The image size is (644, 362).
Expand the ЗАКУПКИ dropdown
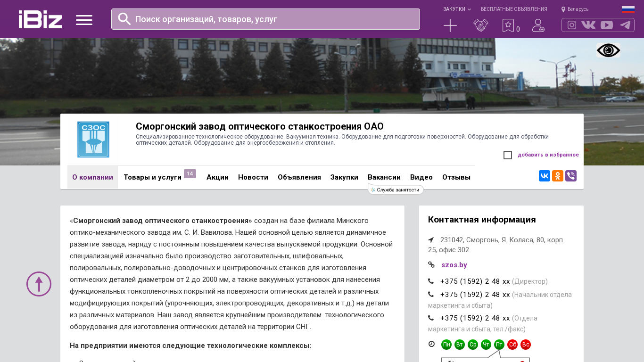click(x=457, y=9)
